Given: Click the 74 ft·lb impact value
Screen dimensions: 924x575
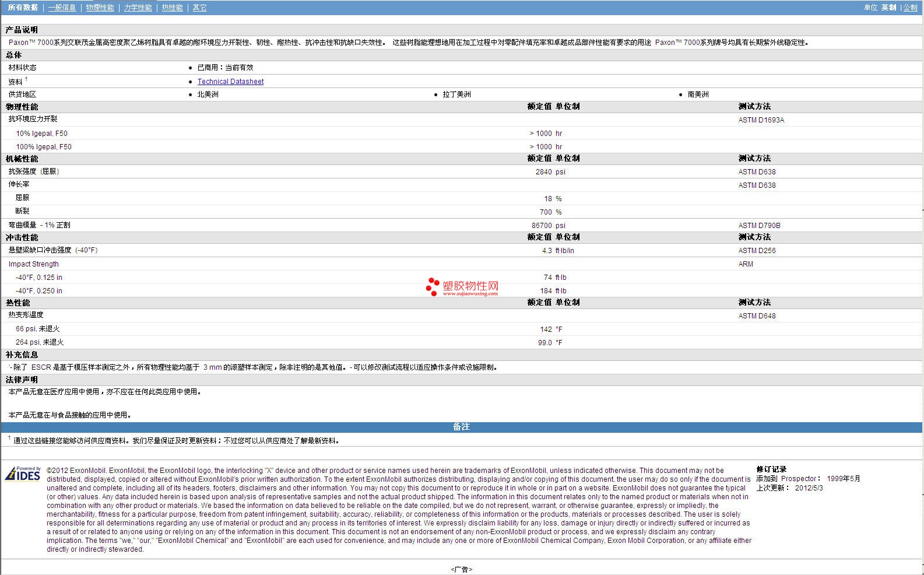Looking at the screenshot, I should click(x=555, y=278).
